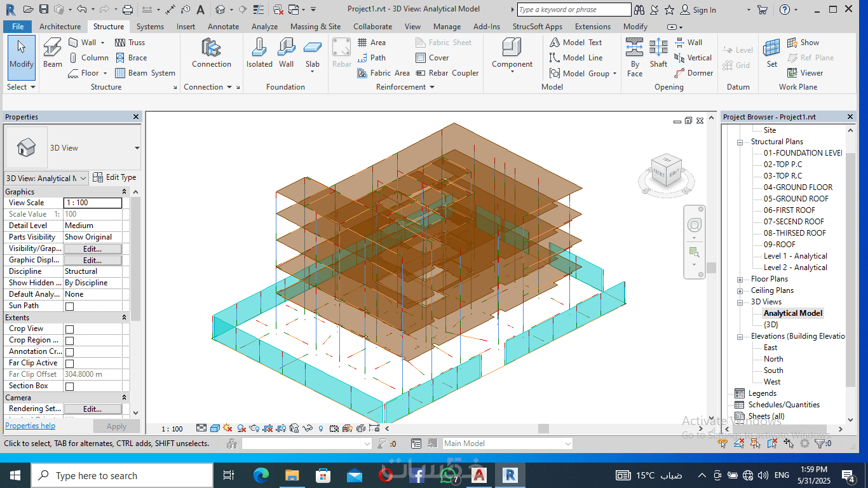The height and width of the screenshot is (488, 868).
Task: Set the work plane
Action: [771, 53]
